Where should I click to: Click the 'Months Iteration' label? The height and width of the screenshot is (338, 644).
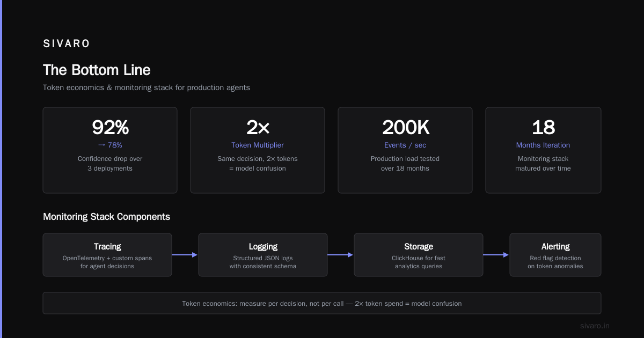[543, 145]
